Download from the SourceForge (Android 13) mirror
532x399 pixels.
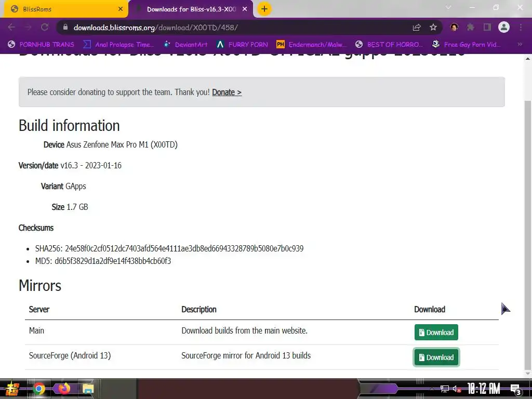(x=436, y=357)
